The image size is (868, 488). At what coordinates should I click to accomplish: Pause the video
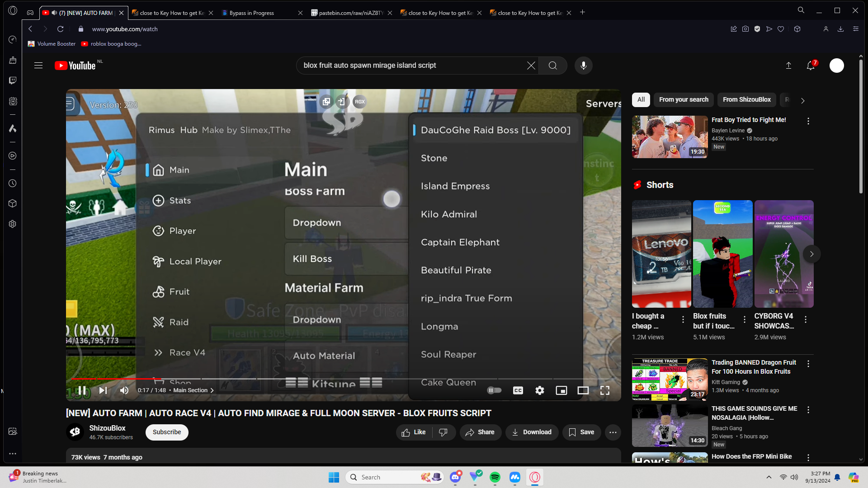82,390
